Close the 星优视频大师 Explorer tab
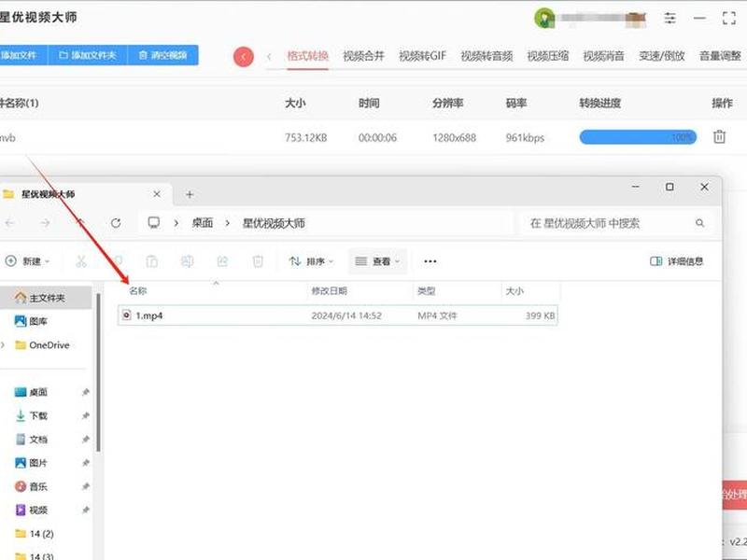Image resolution: width=747 pixels, height=560 pixels. [157, 194]
